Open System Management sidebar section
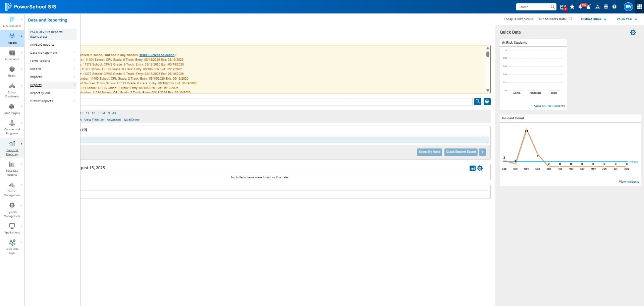Screen dimensions: 644x306 point(12,210)
